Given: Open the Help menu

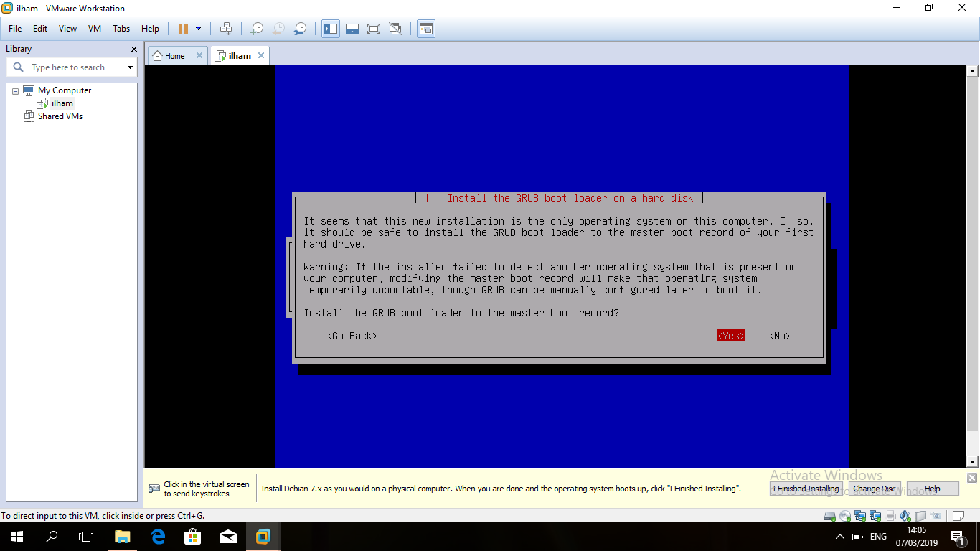Looking at the screenshot, I should (150, 29).
